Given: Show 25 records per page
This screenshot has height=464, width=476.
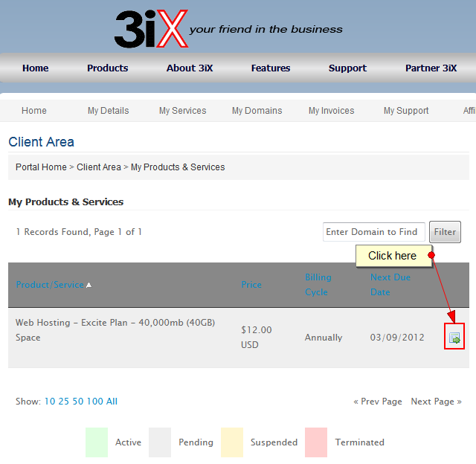Looking at the screenshot, I should pyautogui.click(x=64, y=402).
